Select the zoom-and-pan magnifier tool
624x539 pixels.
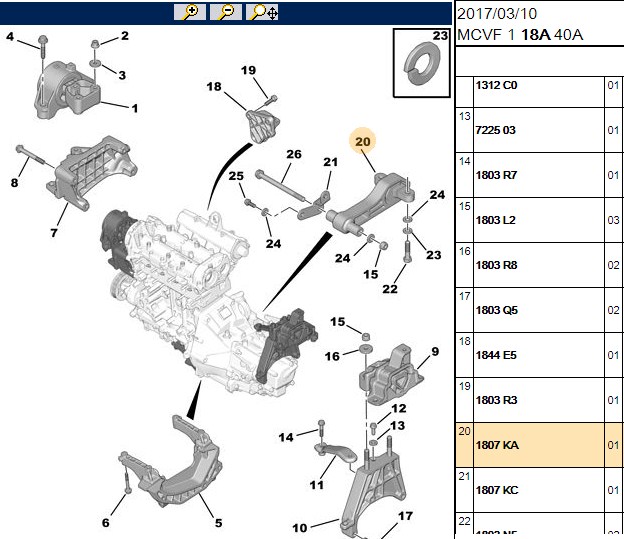point(262,12)
